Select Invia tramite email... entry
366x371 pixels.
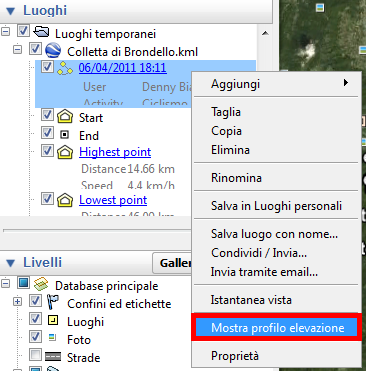click(x=276, y=272)
